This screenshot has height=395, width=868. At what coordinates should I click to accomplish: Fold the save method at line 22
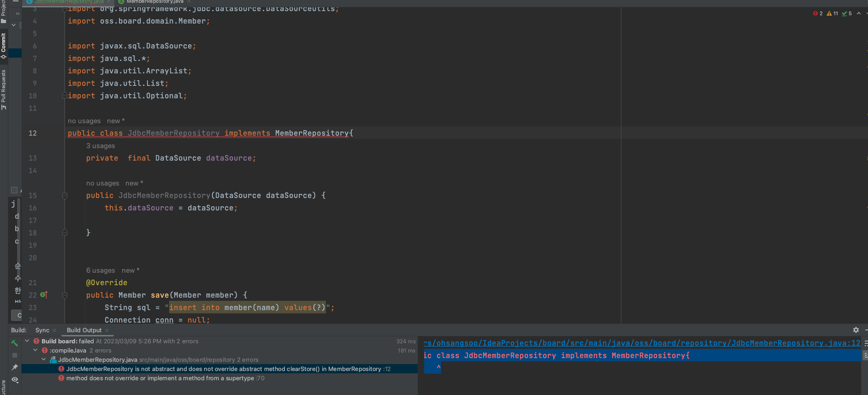65,295
